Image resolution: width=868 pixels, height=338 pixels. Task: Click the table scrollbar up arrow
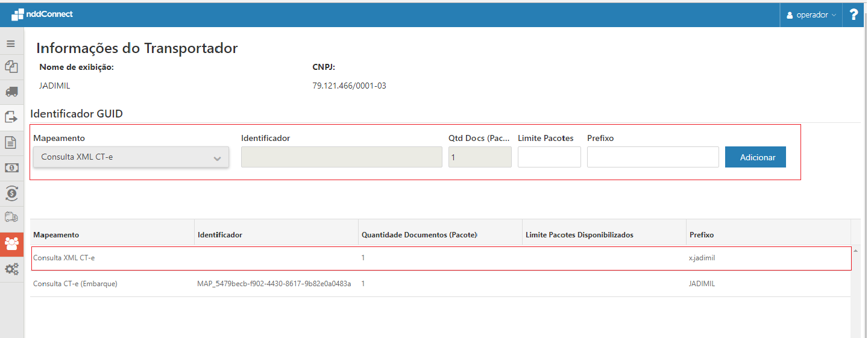[856, 251]
